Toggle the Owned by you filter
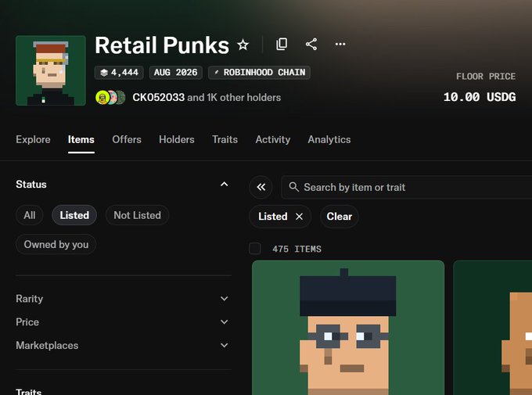The height and width of the screenshot is (395, 532). [56, 244]
